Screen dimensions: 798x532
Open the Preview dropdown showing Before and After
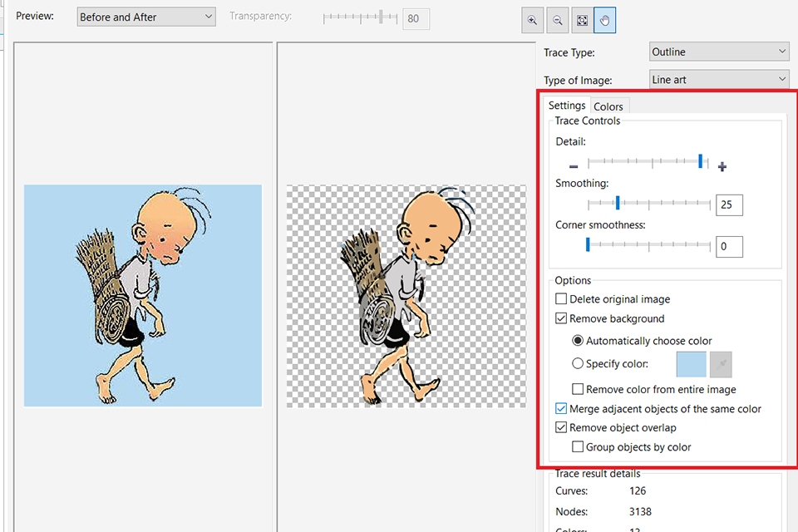point(145,17)
